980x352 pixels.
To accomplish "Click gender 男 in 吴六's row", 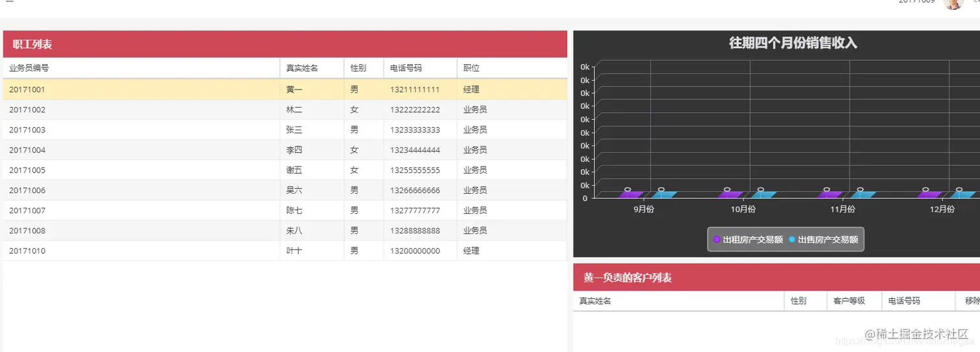I will (x=354, y=190).
